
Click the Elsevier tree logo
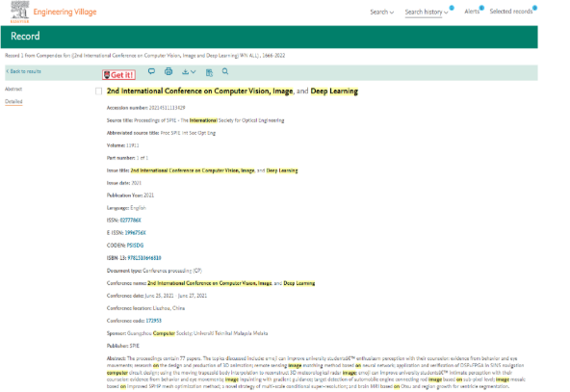(x=19, y=12)
